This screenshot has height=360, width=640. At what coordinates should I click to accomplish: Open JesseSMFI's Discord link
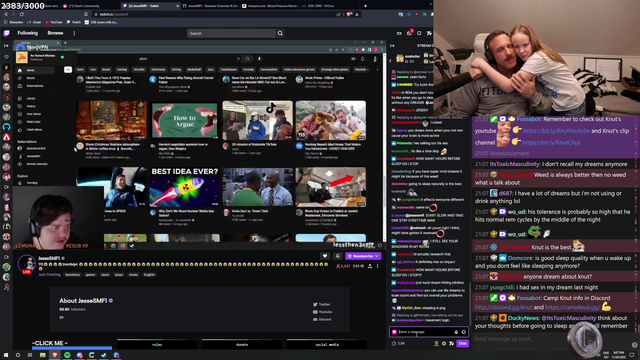click(322, 320)
